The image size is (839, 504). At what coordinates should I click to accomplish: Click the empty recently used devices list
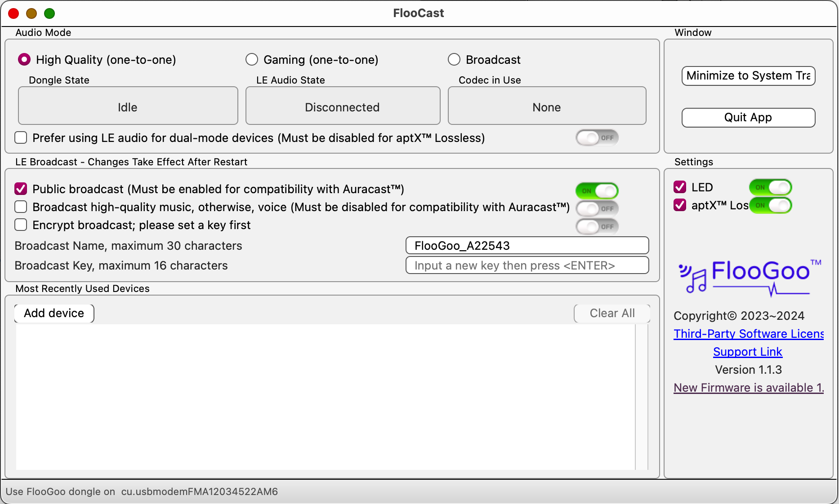coord(326,397)
